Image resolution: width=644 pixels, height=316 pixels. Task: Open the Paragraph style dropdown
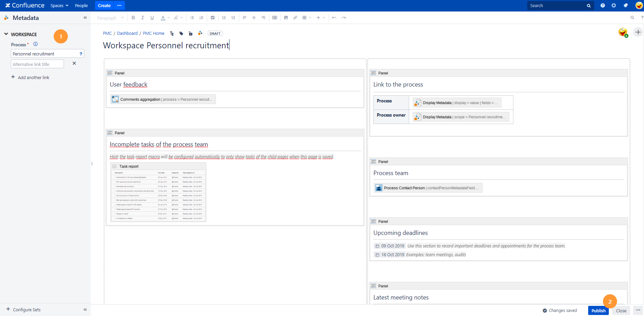click(x=110, y=18)
